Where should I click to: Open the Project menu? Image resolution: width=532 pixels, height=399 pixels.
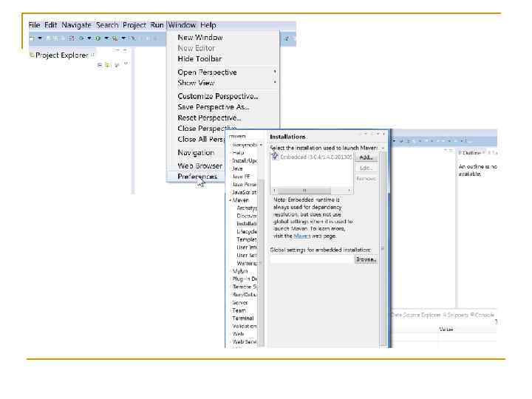(x=134, y=25)
